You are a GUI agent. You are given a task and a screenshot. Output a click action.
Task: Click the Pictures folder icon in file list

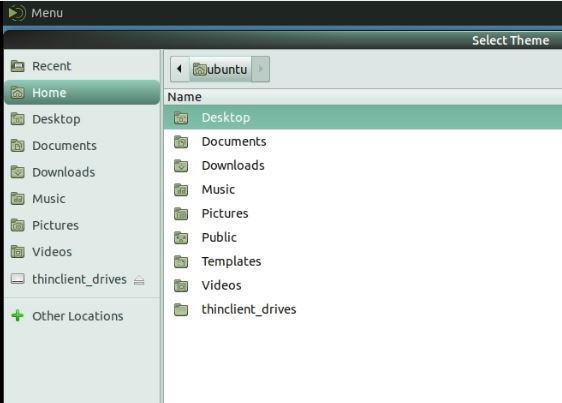181,214
